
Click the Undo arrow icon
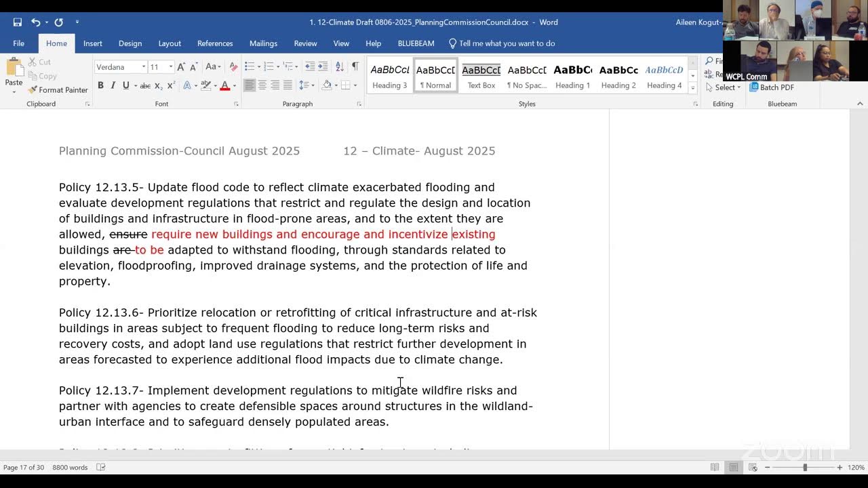point(35,22)
